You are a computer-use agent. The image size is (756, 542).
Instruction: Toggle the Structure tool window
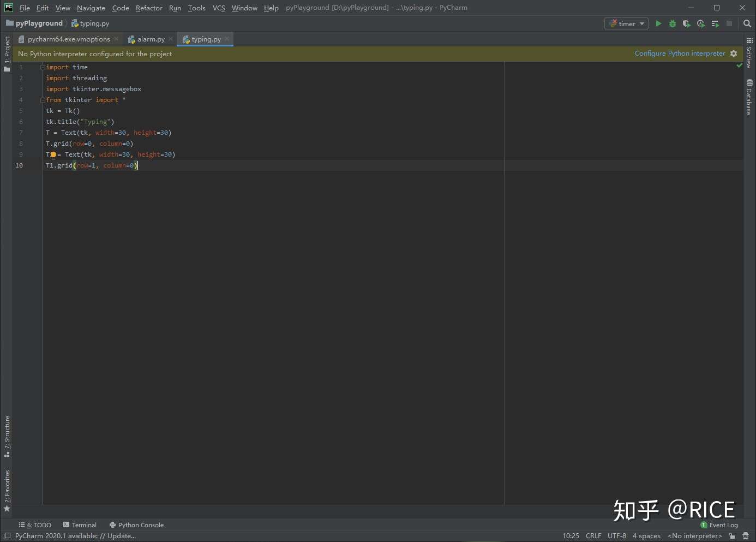(x=7, y=434)
